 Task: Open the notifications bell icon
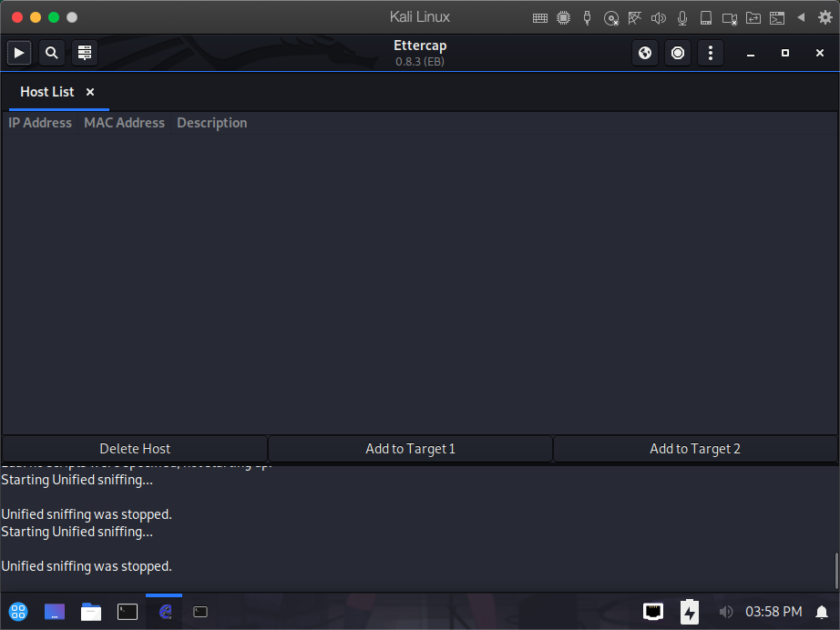(x=821, y=611)
